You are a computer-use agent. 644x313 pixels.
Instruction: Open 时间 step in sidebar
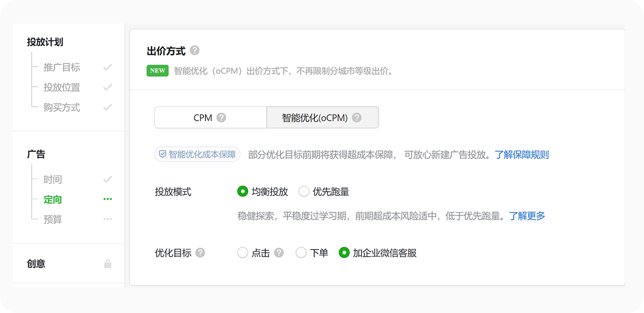53,179
